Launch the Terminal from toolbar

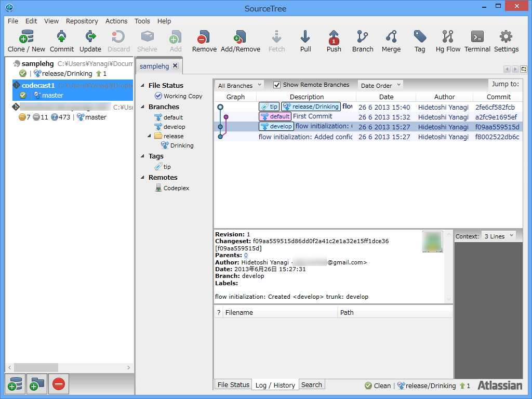click(477, 41)
